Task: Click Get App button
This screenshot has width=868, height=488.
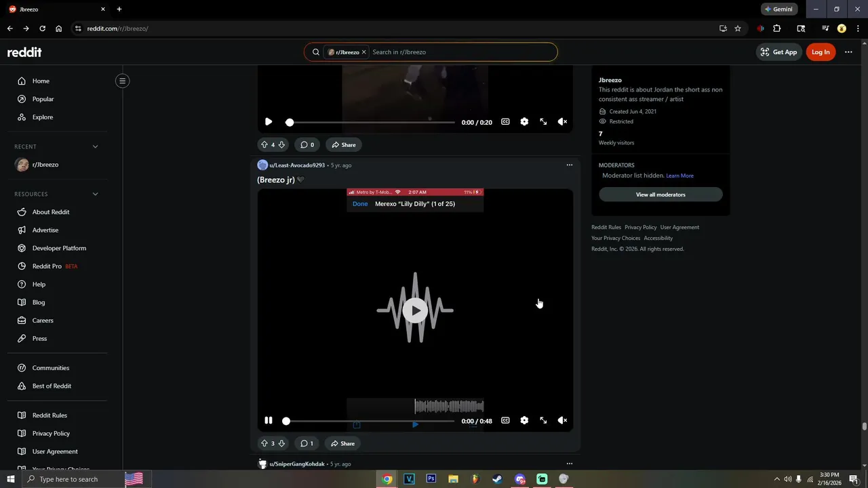Action: (778, 52)
